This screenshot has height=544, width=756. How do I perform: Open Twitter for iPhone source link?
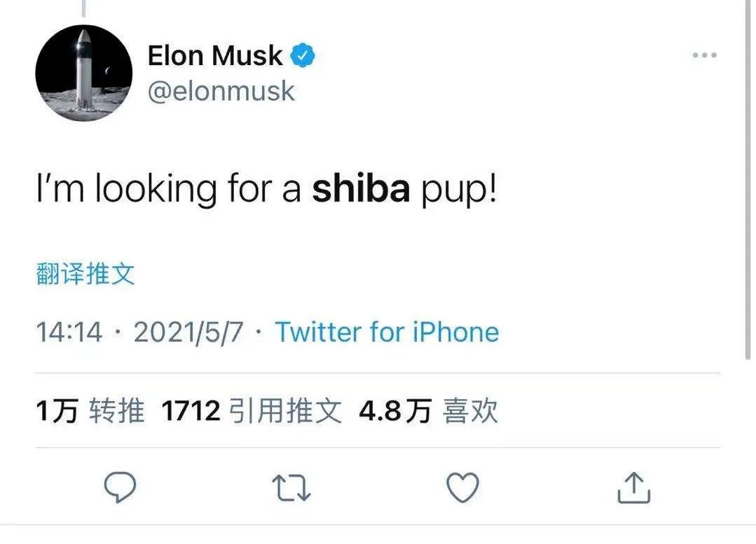387,332
